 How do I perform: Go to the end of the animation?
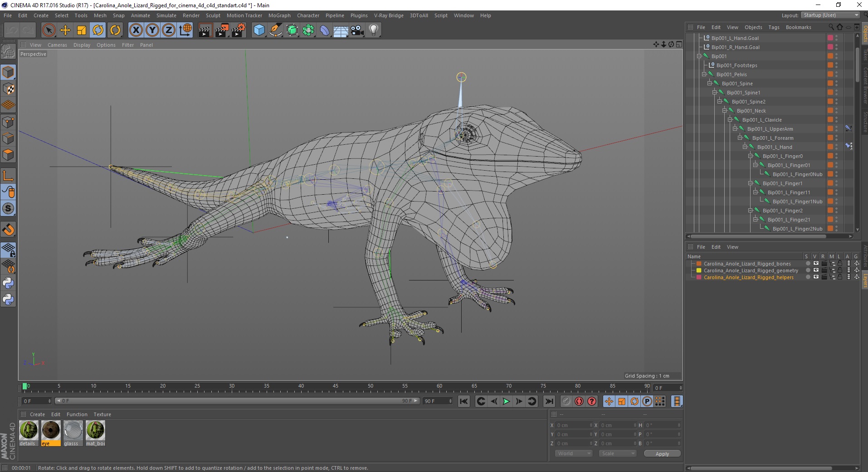pyautogui.click(x=549, y=401)
